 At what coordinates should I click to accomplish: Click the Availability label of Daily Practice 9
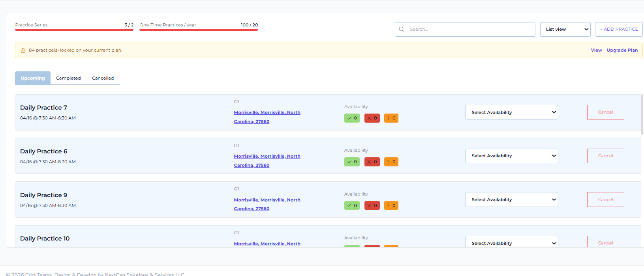pyautogui.click(x=356, y=194)
